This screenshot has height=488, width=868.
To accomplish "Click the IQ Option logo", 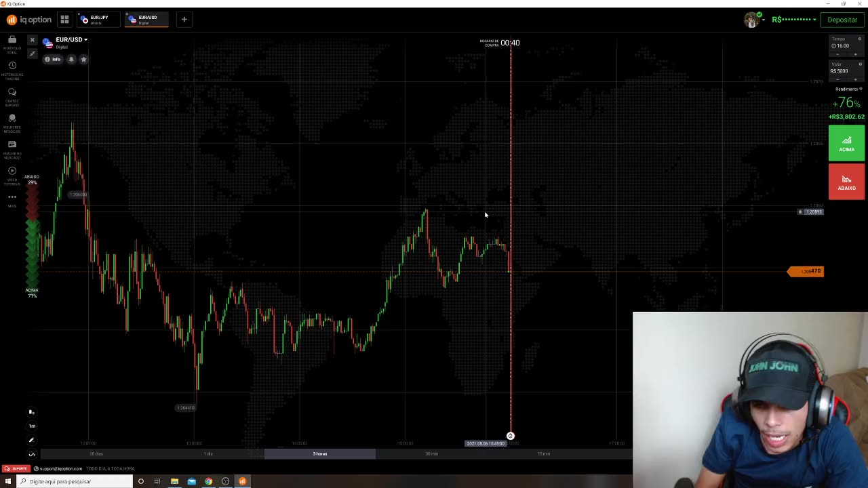I will tap(29, 20).
